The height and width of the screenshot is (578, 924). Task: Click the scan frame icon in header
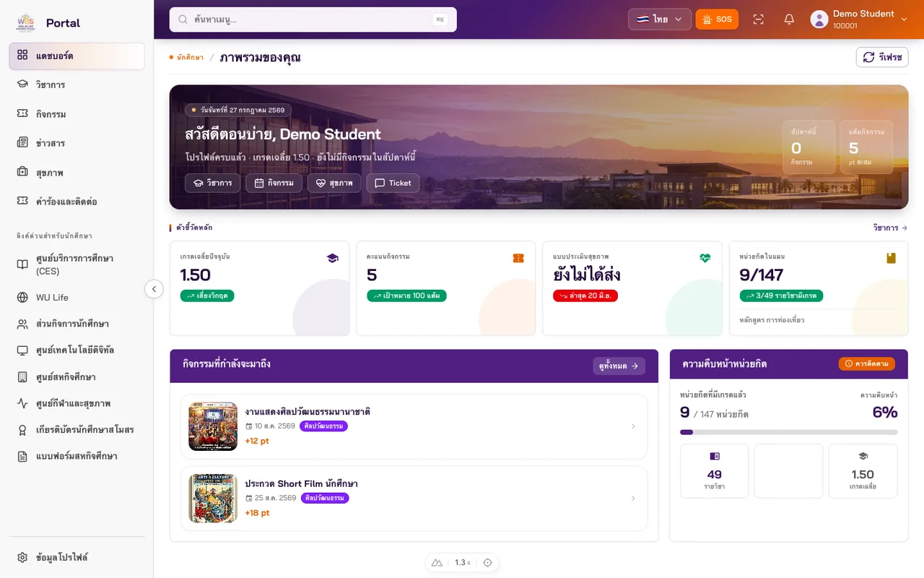click(x=758, y=20)
